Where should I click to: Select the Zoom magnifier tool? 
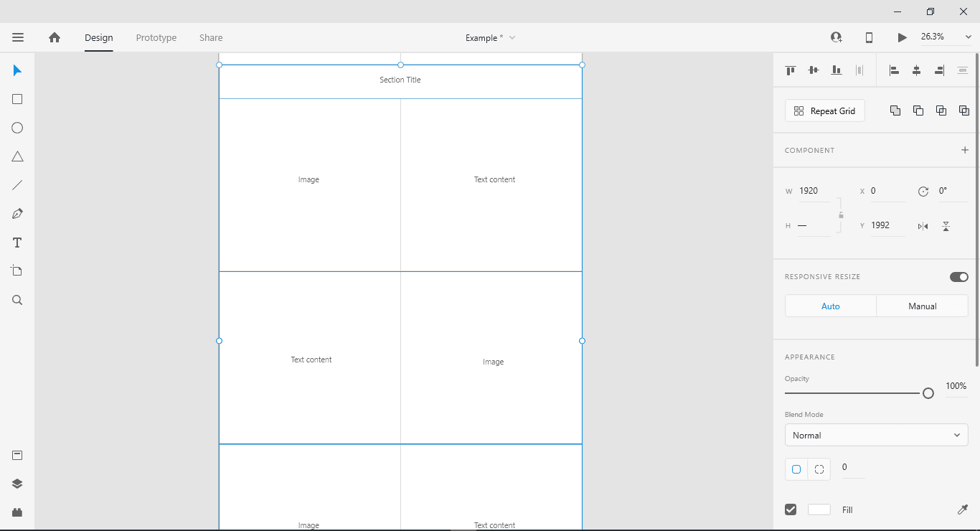[17, 300]
